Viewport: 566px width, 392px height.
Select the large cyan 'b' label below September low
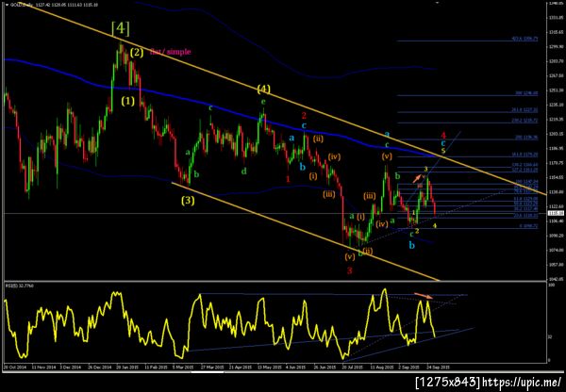point(412,246)
